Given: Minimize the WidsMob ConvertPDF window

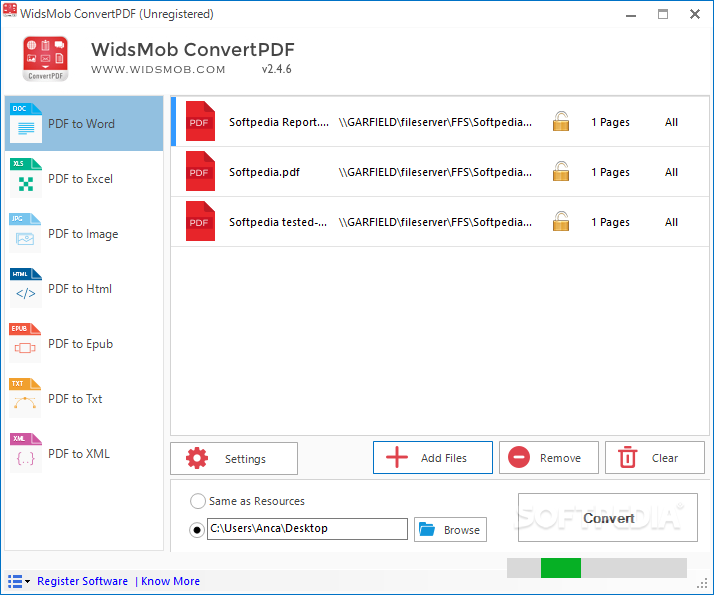Looking at the screenshot, I should coord(631,15).
